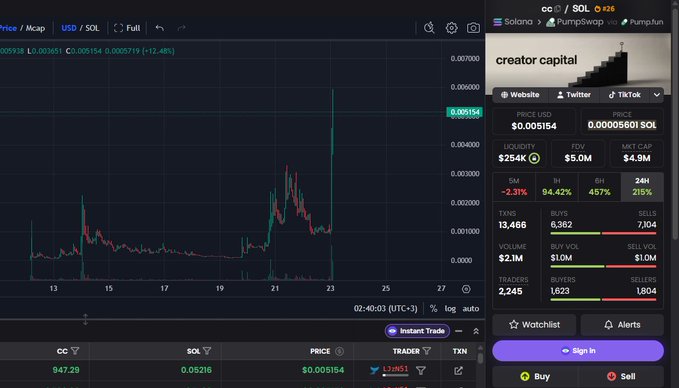Image resolution: width=679 pixels, height=388 pixels.
Task: Filter transactions by SOL amount
Action: [207, 351]
